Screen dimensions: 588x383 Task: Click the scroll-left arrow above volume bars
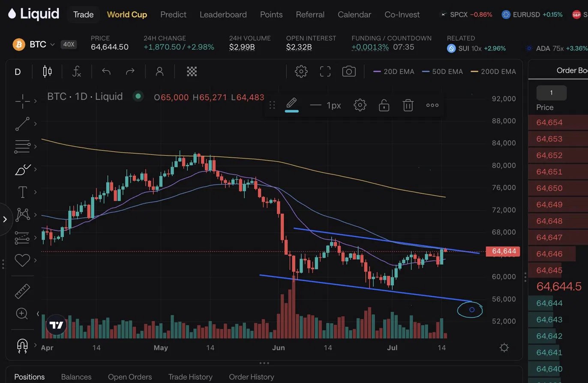coord(38,314)
